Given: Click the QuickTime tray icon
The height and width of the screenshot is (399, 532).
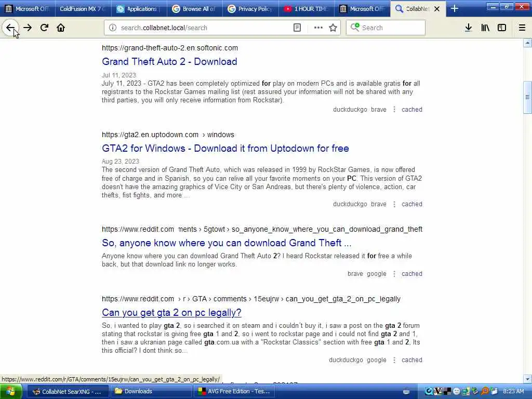Looking at the screenshot, I should point(429,392).
